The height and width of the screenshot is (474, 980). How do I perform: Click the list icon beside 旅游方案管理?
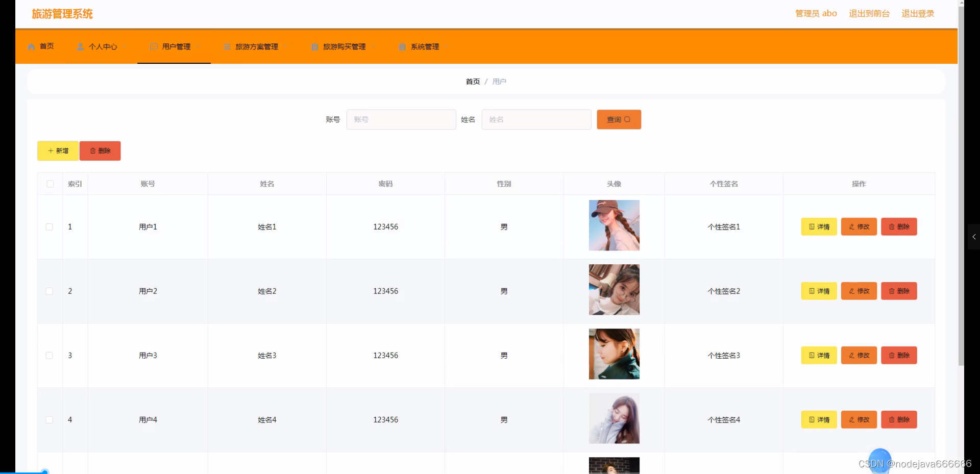[x=227, y=46]
